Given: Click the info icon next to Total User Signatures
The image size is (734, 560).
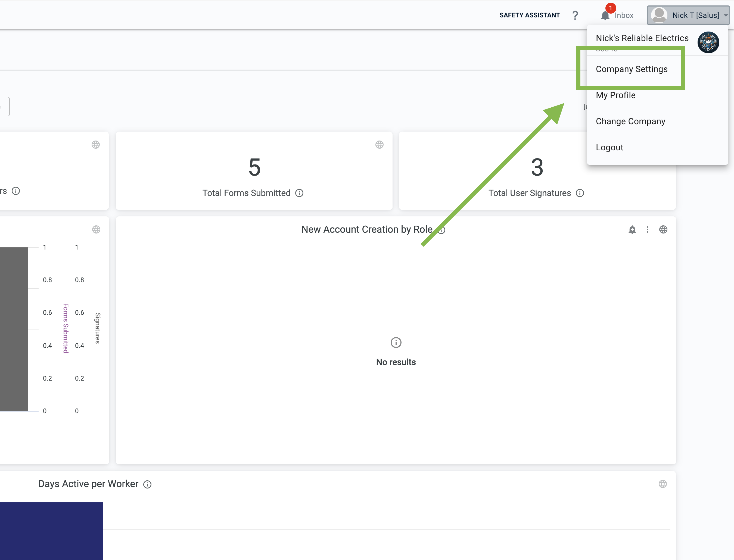Looking at the screenshot, I should click(580, 193).
